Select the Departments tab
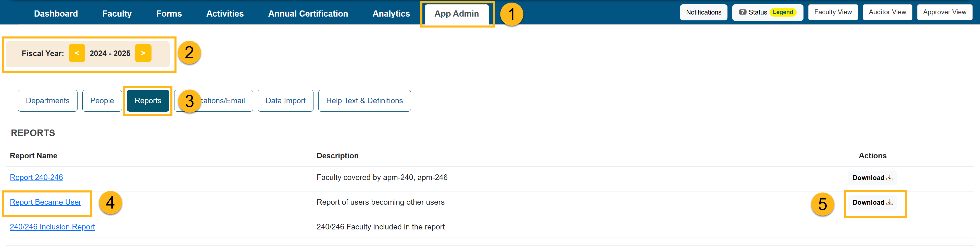980x246 pixels. click(47, 100)
